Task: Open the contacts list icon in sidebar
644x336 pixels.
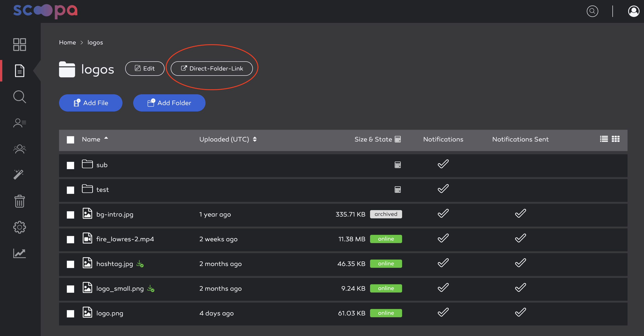Action: pos(19,123)
